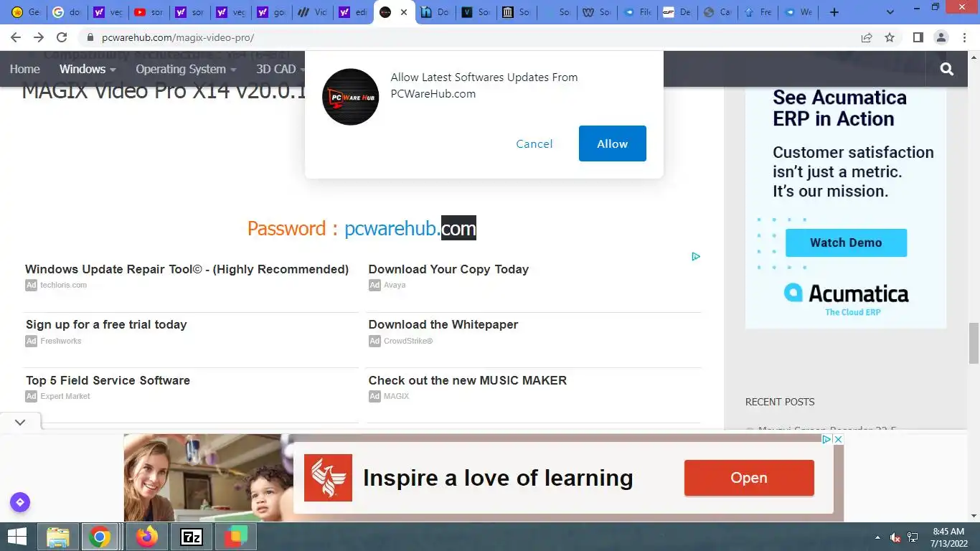Viewport: 980px width, 551px height.
Task: Click the purple floating circle widget
Action: click(x=20, y=502)
